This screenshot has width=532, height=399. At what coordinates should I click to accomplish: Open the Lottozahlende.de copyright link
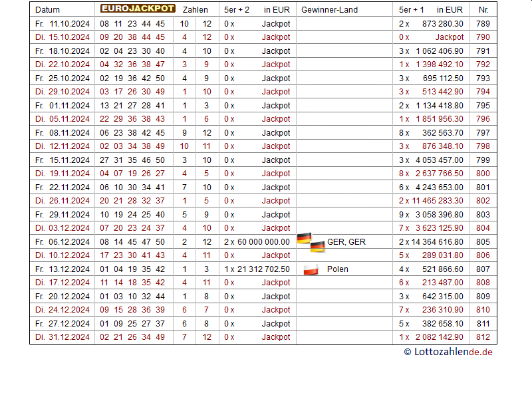tap(448, 352)
